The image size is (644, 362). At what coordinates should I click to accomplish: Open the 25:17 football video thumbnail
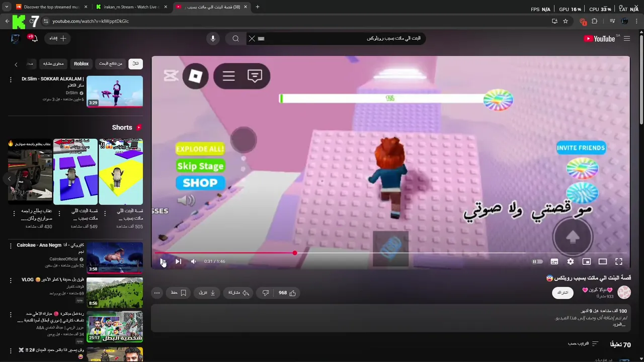click(x=115, y=326)
